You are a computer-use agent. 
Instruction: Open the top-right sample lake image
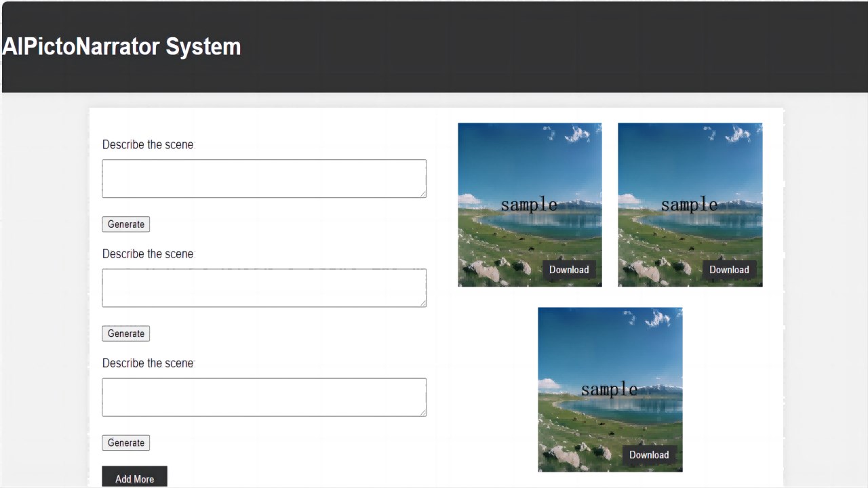pyautogui.click(x=690, y=205)
